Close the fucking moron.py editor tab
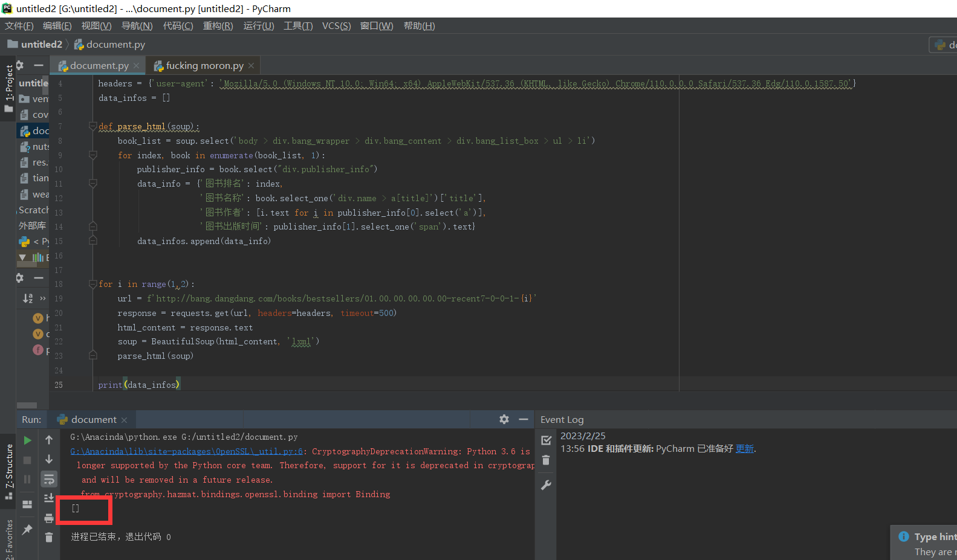The width and height of the screenshot is (957, 560). (251, 66)
